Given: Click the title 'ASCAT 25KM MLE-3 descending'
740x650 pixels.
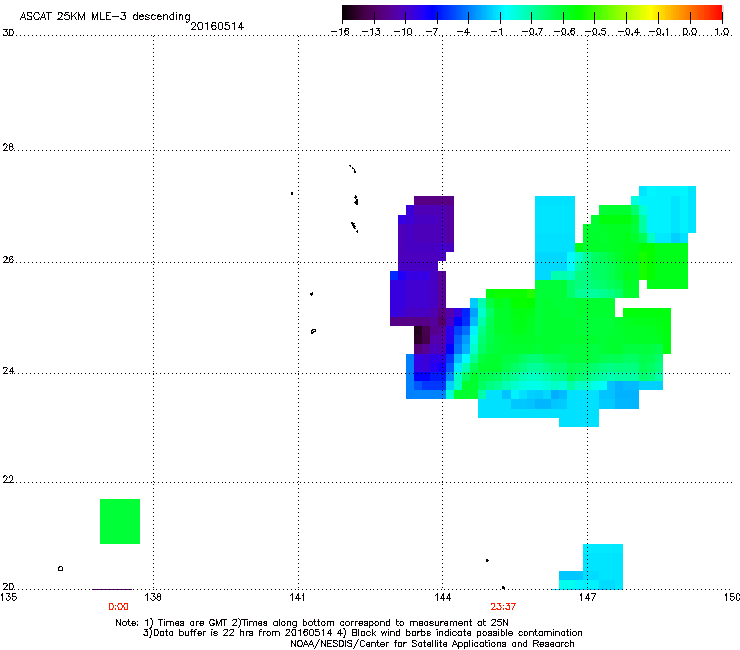Looking at the screenshot, I should [105, 16].
